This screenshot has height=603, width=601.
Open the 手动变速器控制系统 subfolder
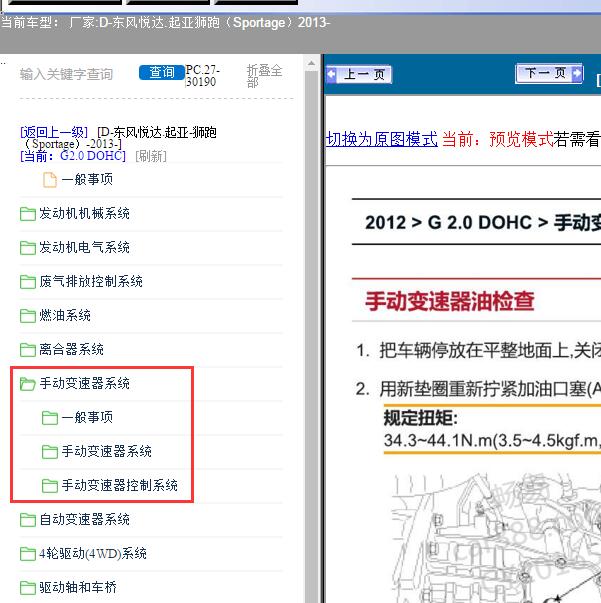[120, 485]
